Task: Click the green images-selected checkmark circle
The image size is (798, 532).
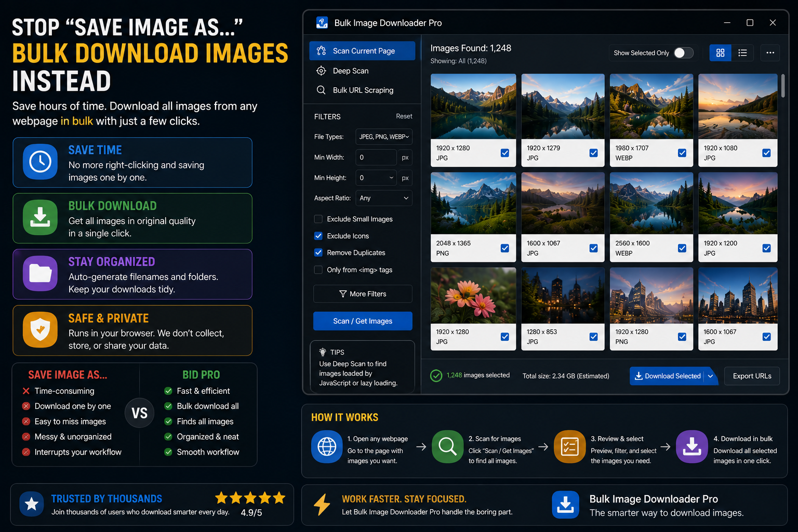Action: click(436, 376)
